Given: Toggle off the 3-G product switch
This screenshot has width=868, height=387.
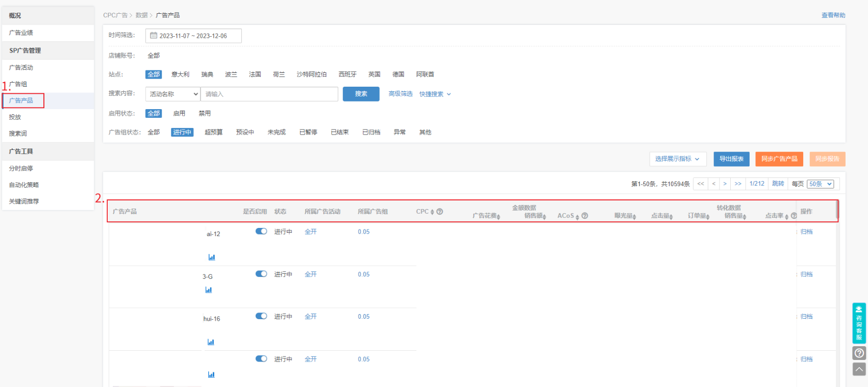Looking at the screenshot, I should click(261, 274).
